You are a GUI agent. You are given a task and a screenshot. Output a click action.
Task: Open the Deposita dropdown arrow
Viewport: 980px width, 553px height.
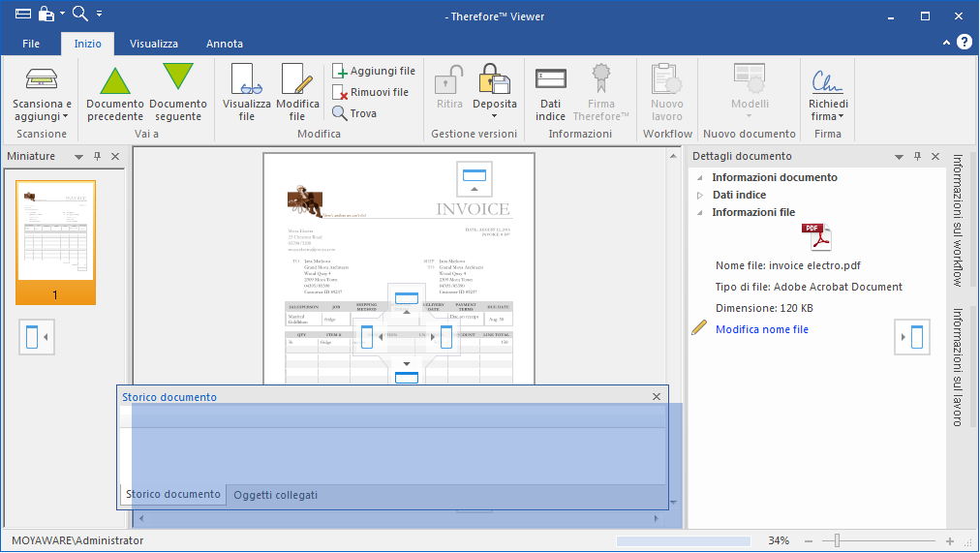(x=495, y=116)
